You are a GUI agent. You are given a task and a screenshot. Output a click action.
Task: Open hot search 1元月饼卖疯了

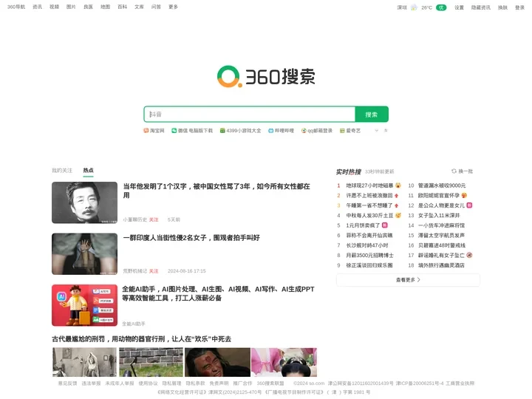363,225
